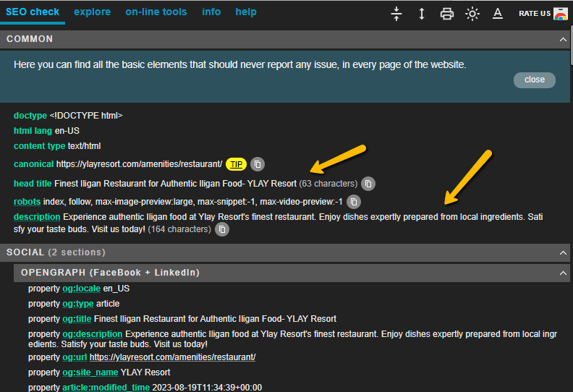Copy the description text
The width and height of the screenshot is (573, 392).
[222, 229]
